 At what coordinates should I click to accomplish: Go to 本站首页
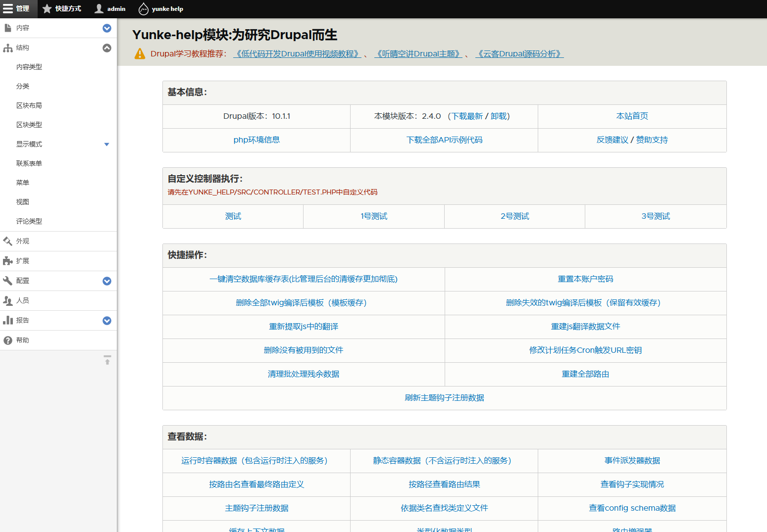click(632, 116)
